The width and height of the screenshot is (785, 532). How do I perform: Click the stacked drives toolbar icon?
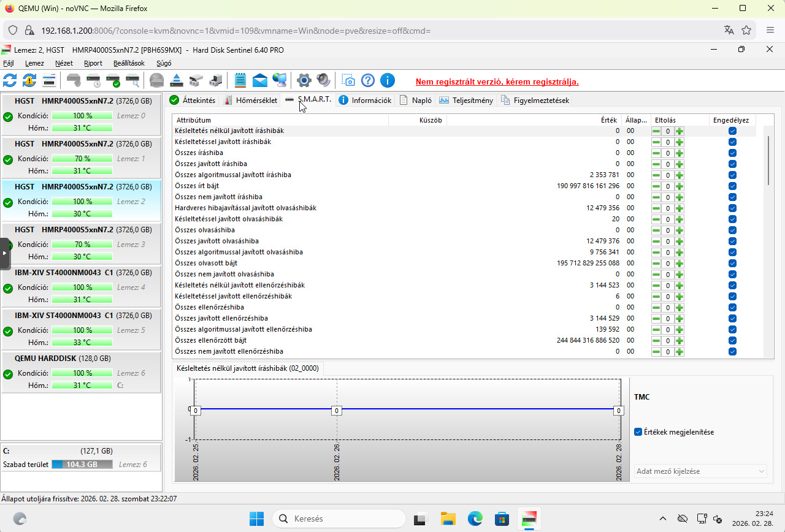point(196,80)
